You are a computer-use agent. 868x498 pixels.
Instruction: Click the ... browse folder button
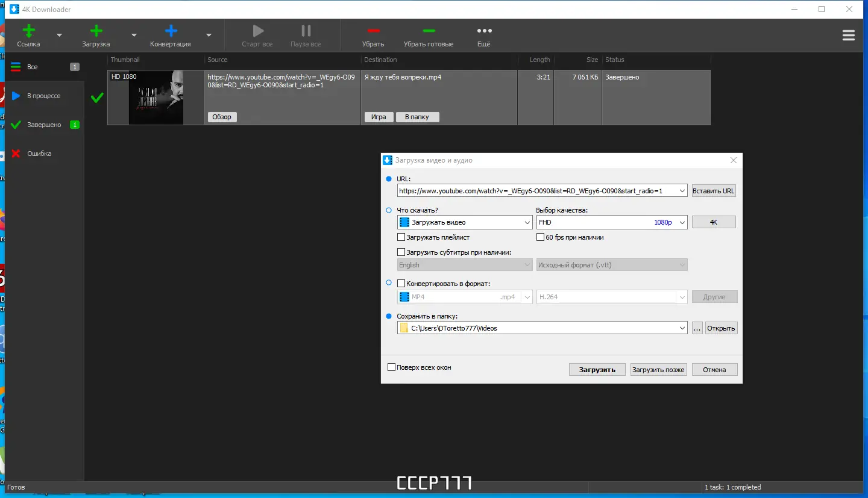pos(697,328)
